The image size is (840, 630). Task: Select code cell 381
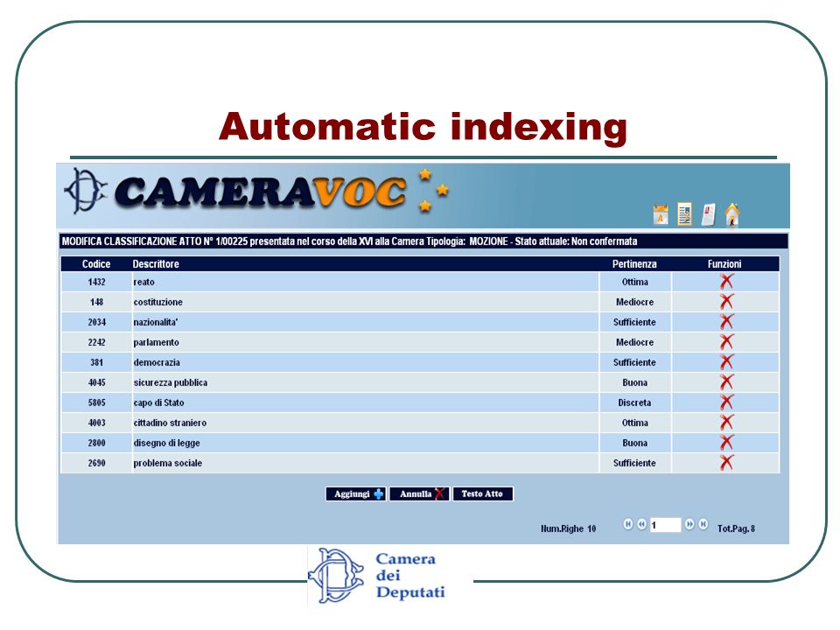point(96,362)
